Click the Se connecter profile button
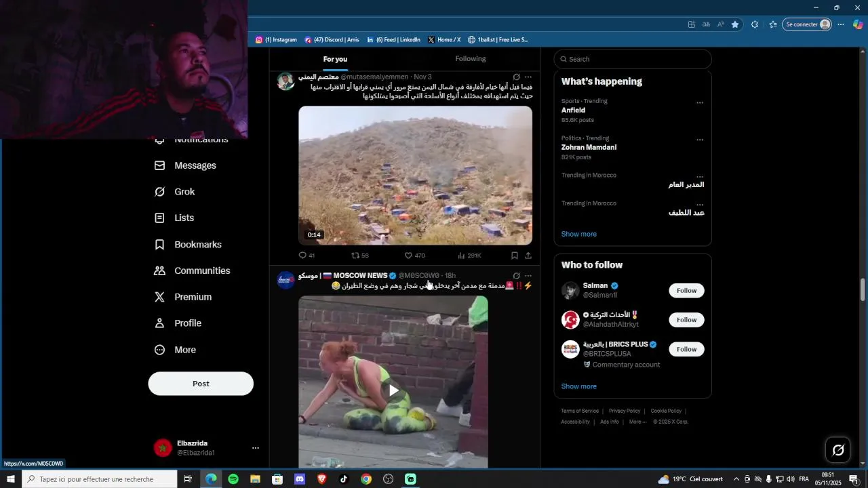 807,24
